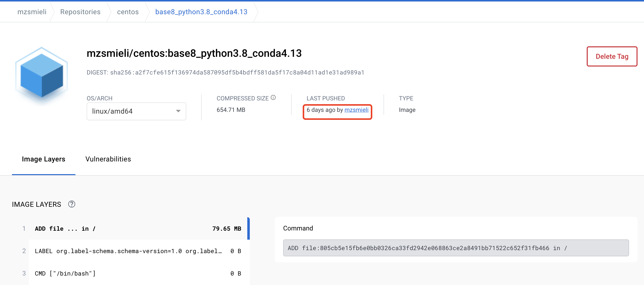Select the Image Layers tab
Screen dimensions: 644x285
click(x=44, y=159)
